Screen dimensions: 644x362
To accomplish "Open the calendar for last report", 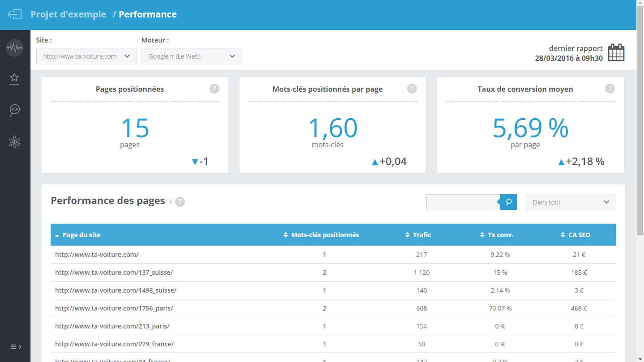I will pyautogui.click(x=616, y=53).
